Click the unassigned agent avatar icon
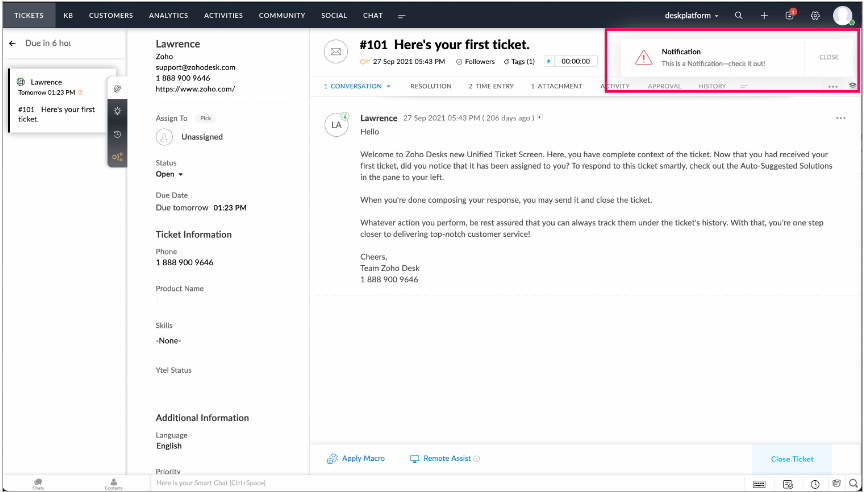The image size is (864, 492). pyautogui.click(x=164, y=137)
